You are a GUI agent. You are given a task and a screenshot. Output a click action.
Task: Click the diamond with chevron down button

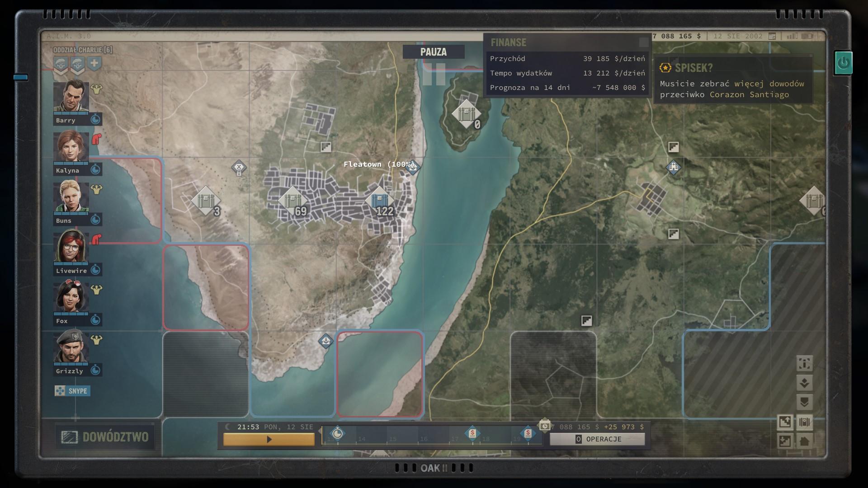pos(804,383)
